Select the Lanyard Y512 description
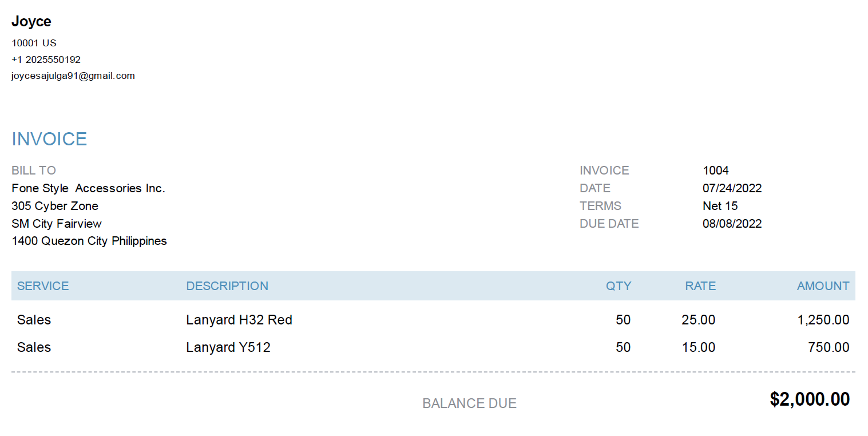This screenshot has width=868, height=436. [x=228, y=347]
